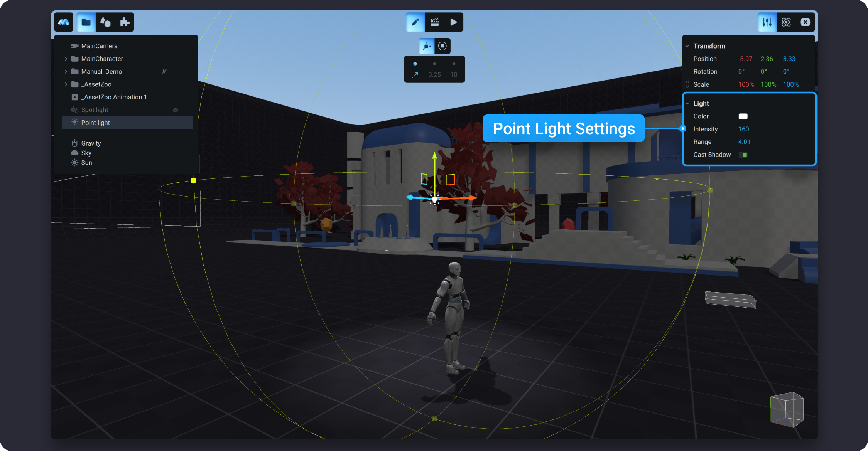This screenshot has width=868, height=451.
Task: Click the _AssetZoo folder icon
Action: click(x=75, y=84)
